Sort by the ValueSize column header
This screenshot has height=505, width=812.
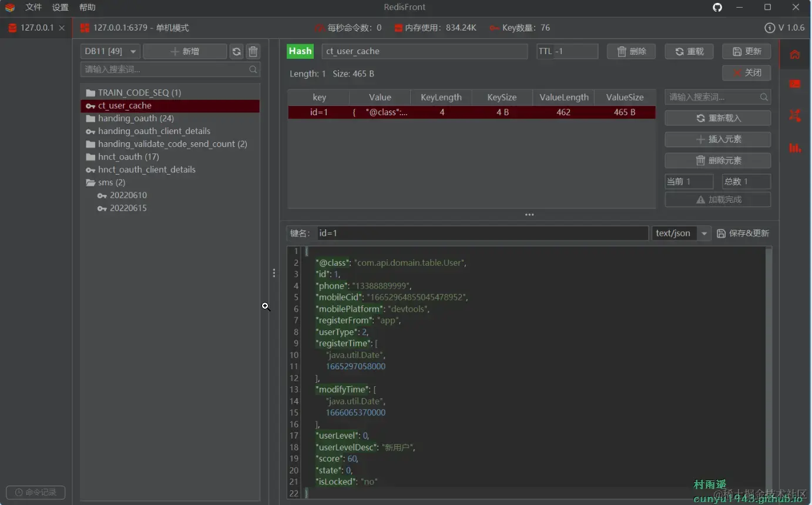625,98
